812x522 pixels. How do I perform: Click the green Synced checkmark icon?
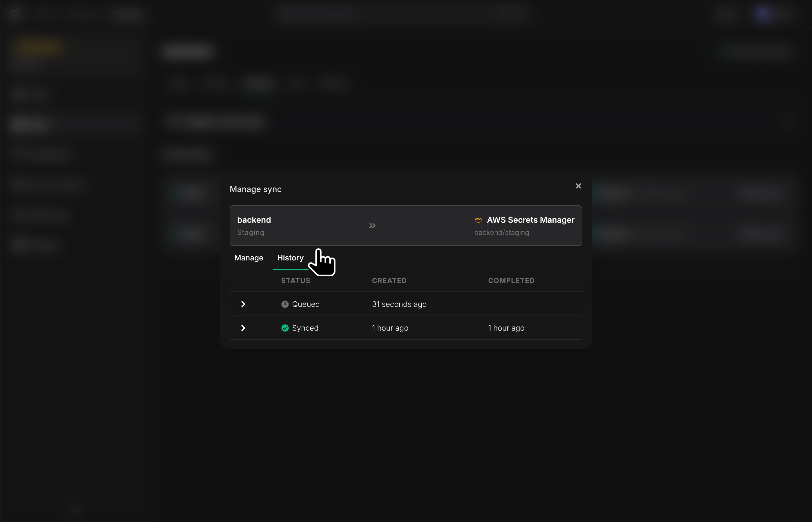pos(285,328)
